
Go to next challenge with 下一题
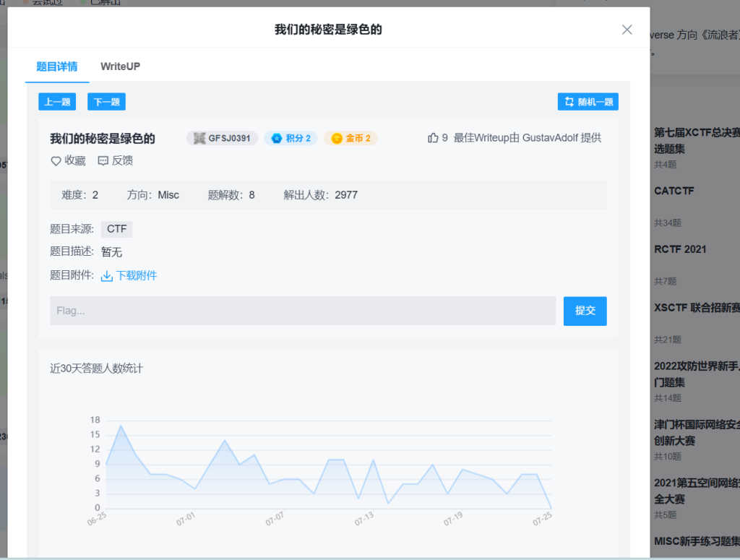[x=106, y=102]
